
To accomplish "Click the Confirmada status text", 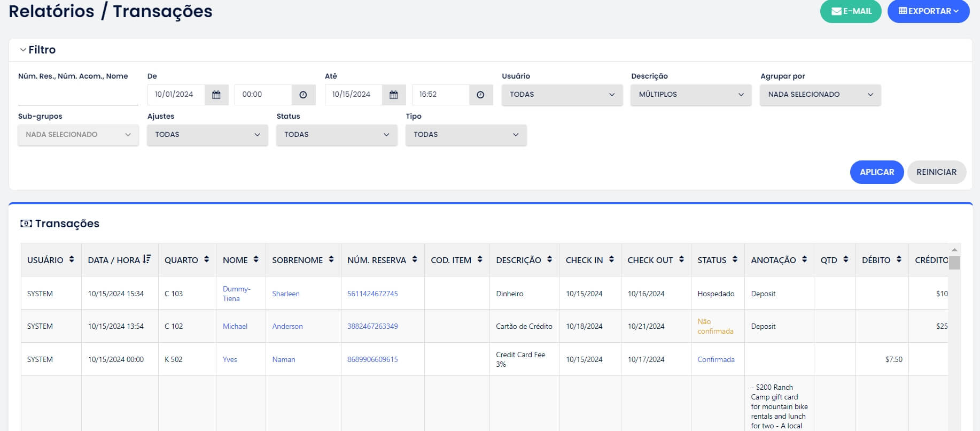I will [x=716, y=359].
